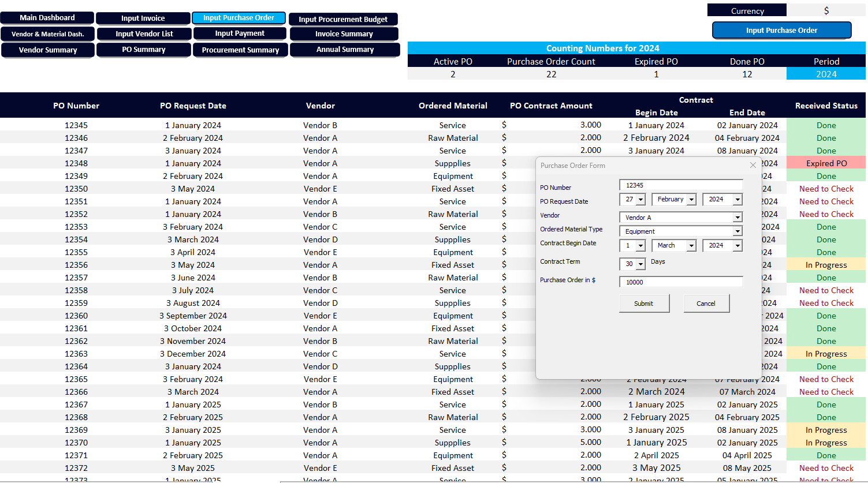The height and width of the screenshot is (483, 868).
Task: Click end date 04 February 2024 for PO 12346
Action: tap(747, 138)
